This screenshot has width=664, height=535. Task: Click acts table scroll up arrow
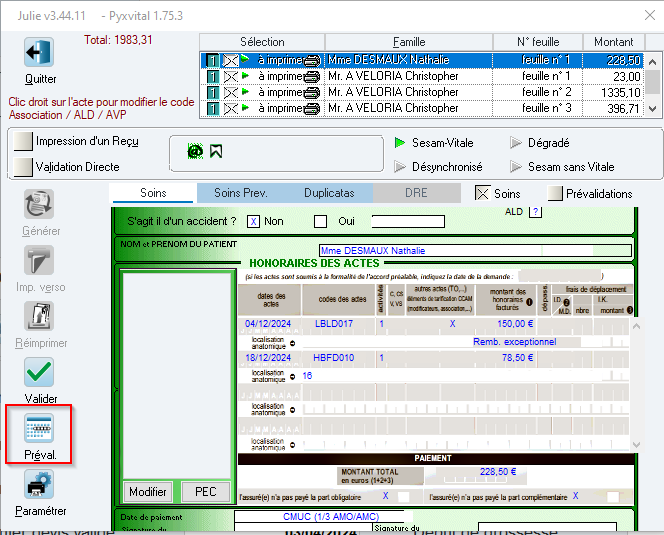coord(636,326)
